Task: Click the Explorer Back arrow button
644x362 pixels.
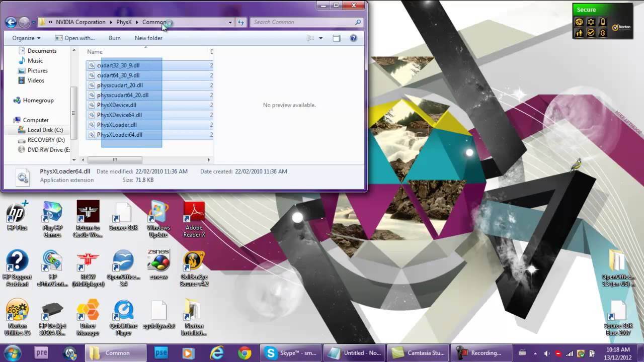Action: [x=11, y=22]
